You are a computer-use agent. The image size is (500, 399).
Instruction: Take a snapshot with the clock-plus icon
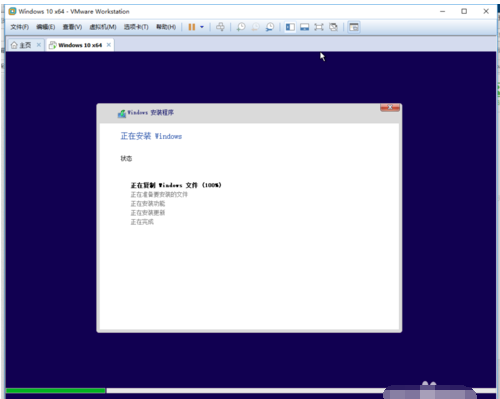point(241,27)
